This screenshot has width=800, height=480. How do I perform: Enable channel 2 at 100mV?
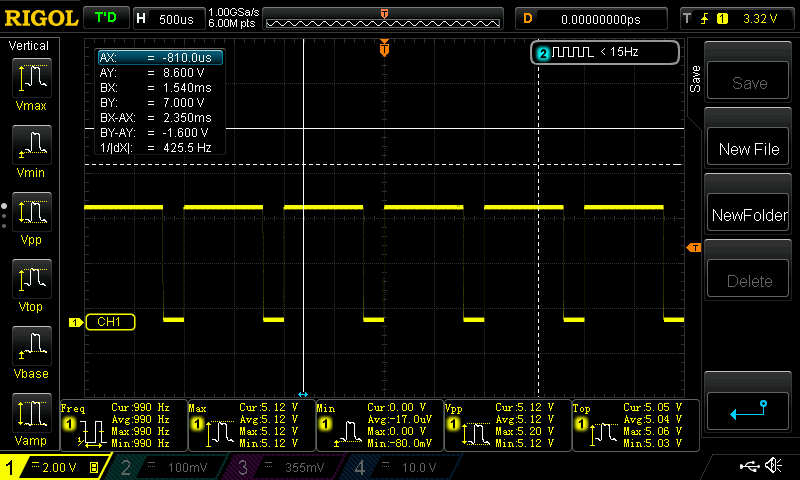(172, 467)
